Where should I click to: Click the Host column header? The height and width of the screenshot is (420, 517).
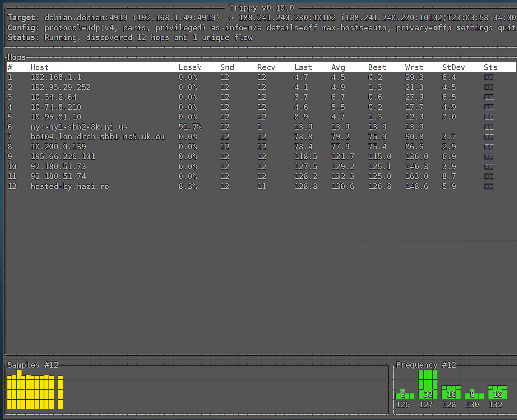pyautogui.click(x=40, y=67)
